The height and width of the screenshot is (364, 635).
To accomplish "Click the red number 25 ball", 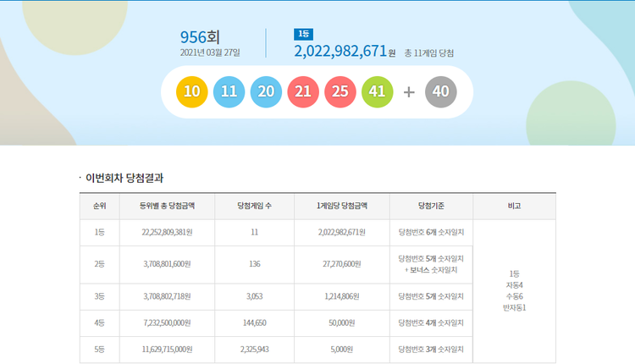I will (x=340, y=92).
